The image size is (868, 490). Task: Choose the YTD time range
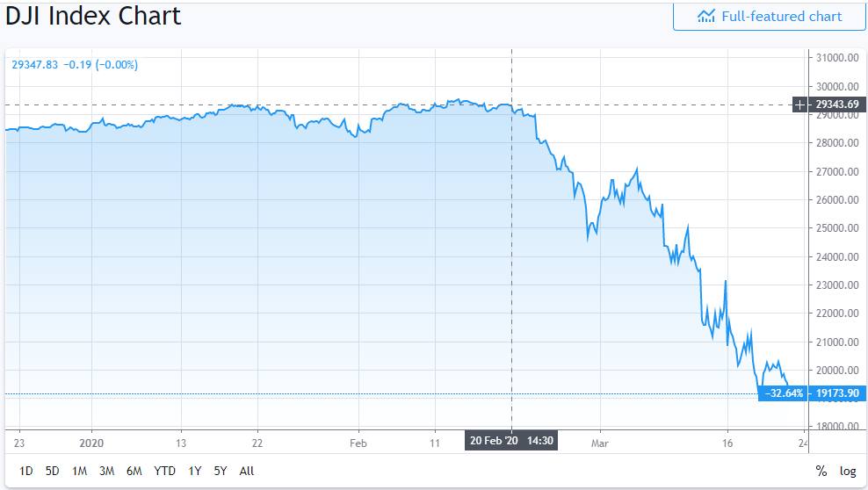(164, 471)
